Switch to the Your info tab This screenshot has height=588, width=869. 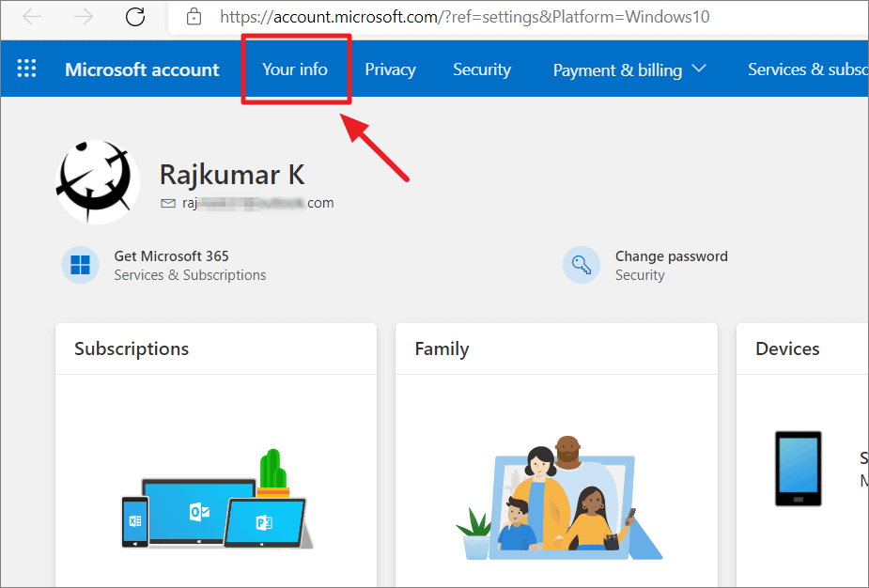(x=295, y=69)
